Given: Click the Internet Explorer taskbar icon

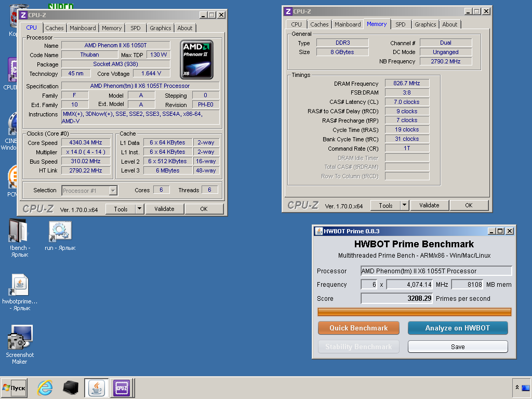Looking at the screenshot, I should (45, 388).
